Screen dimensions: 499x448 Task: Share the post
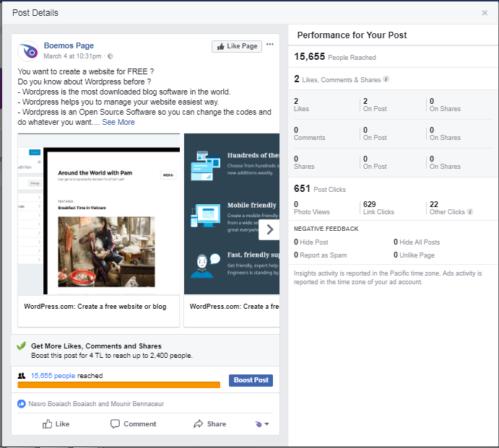(x=209, y=424)
